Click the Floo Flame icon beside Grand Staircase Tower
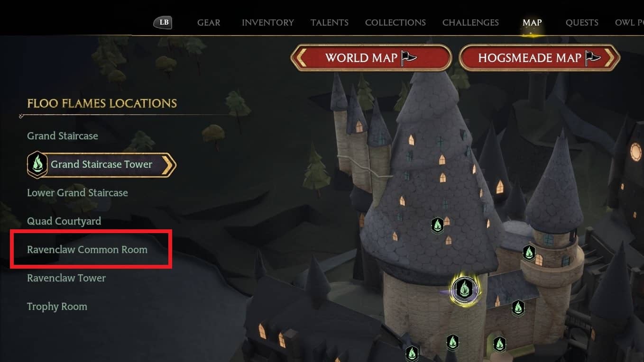The width and height of the screenshot is (644, 362). pyautogui.click(x=37, y=164)
